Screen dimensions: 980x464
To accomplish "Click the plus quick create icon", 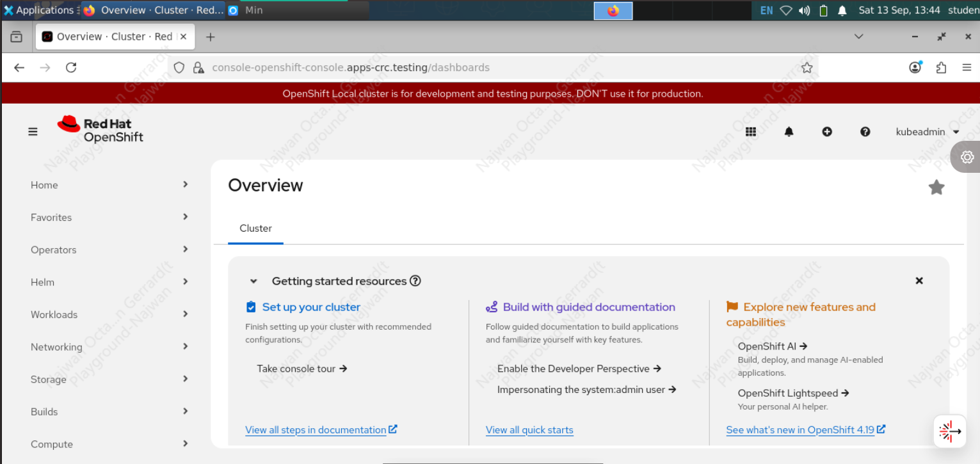I will (827, 132).
